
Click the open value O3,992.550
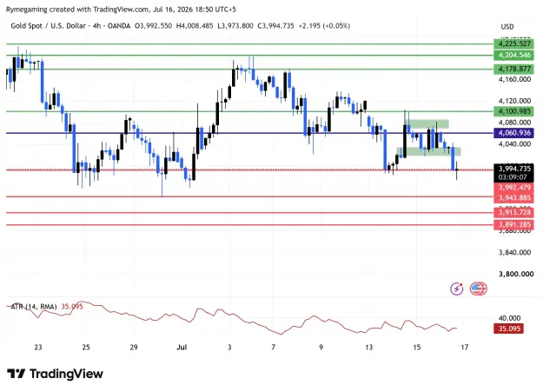point(153,26)
